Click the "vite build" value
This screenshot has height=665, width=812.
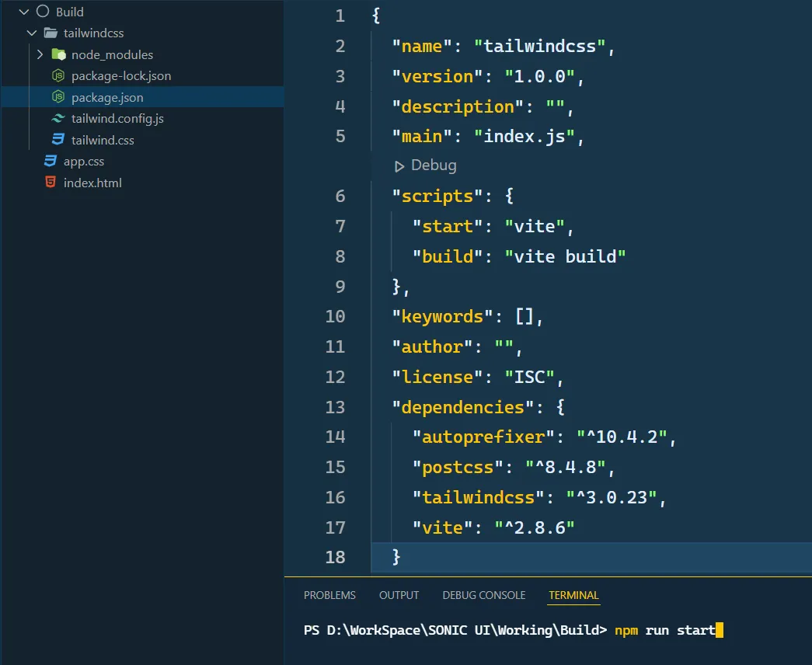(565, 256)
